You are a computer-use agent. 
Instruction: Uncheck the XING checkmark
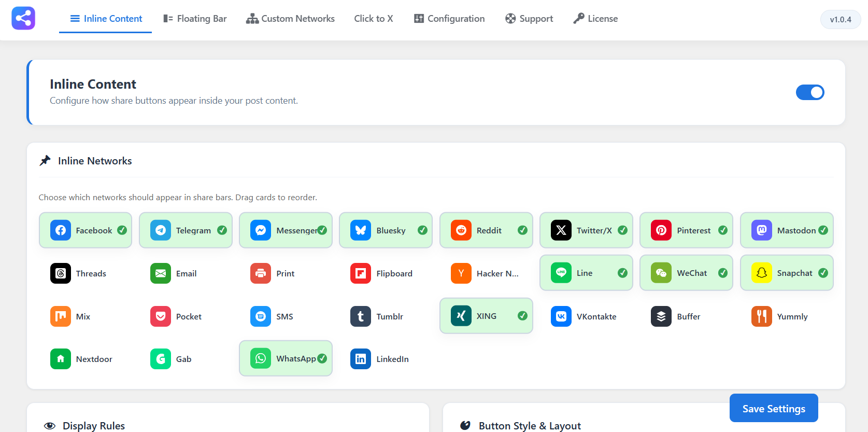click(x=523, y=316)
